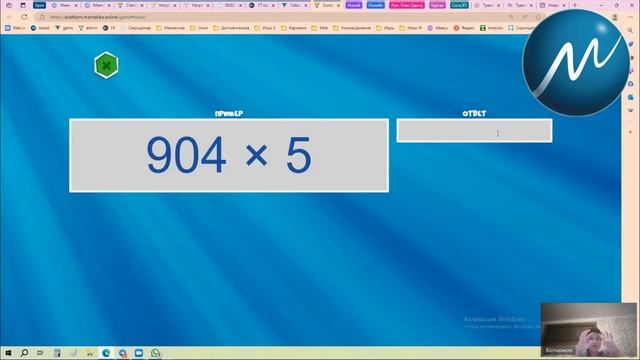The image size is (640, 360).
Task: Open the blue tab group label
Action: click(376, 5)
